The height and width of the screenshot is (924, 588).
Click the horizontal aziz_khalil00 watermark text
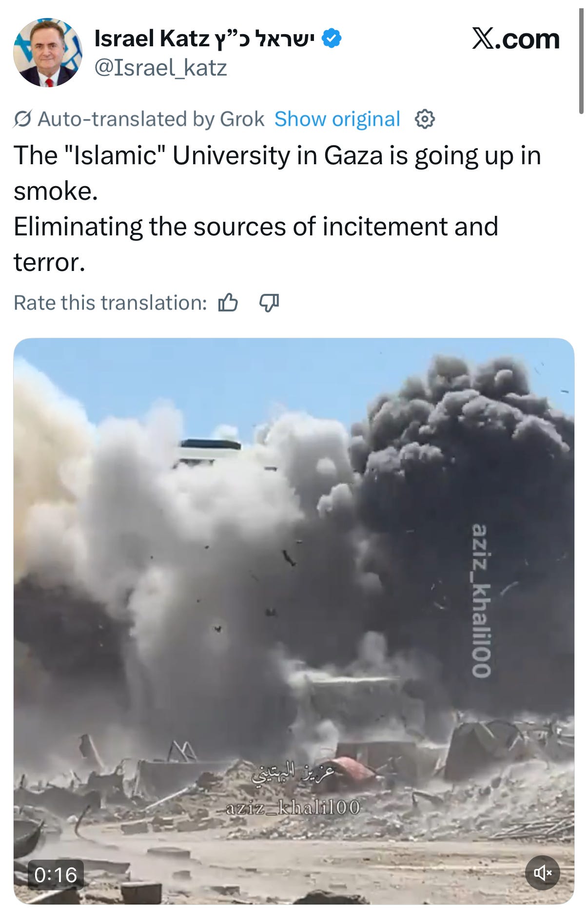[x=293, y=808]
